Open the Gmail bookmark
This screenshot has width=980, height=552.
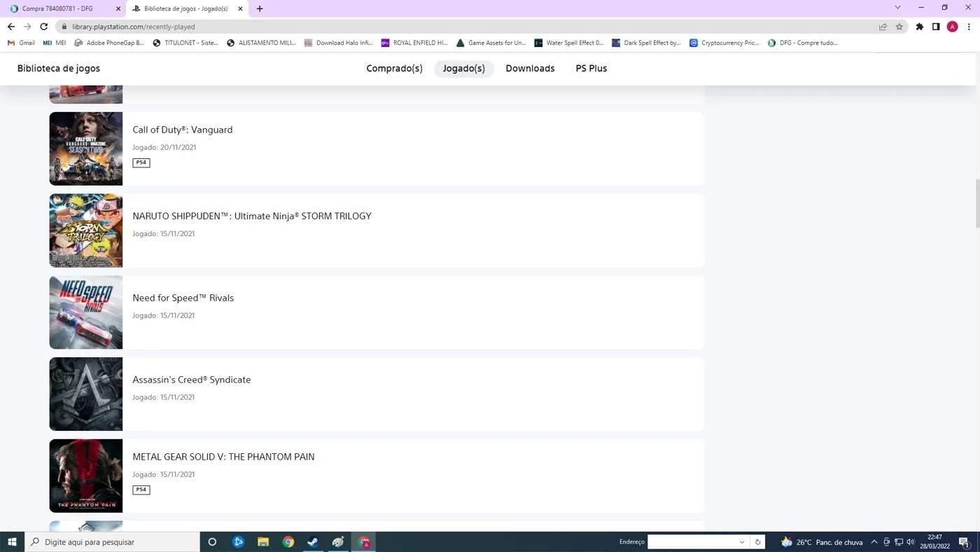[21, 43]
